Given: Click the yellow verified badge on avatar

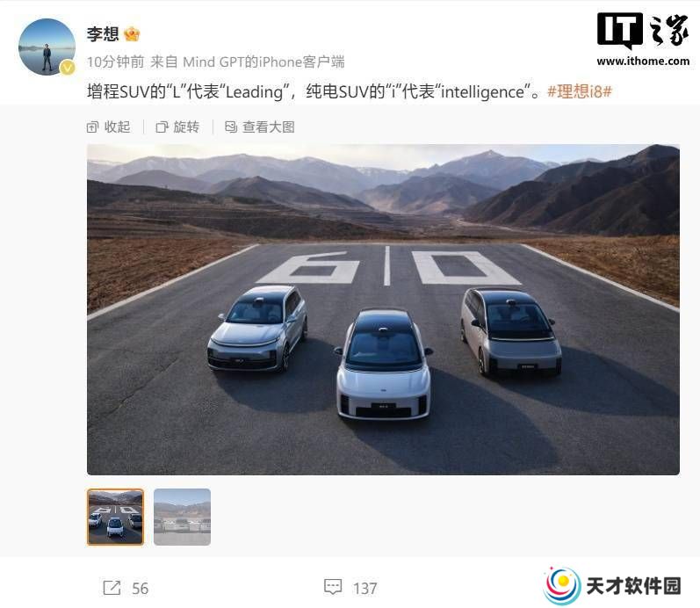Looking at the screenshot, I should coord(67,68).
